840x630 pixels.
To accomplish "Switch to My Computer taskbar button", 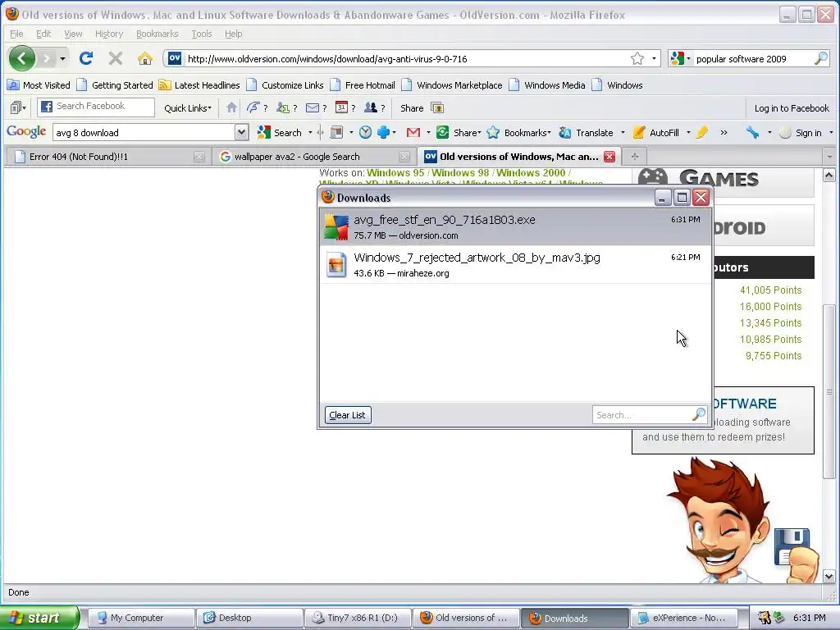I will (140, 618).
